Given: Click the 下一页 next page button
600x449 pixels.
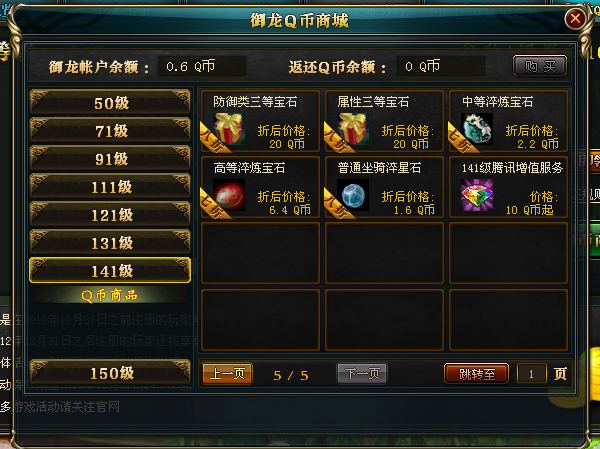Looking at the screenshot, I should click(x=362, y=373).
